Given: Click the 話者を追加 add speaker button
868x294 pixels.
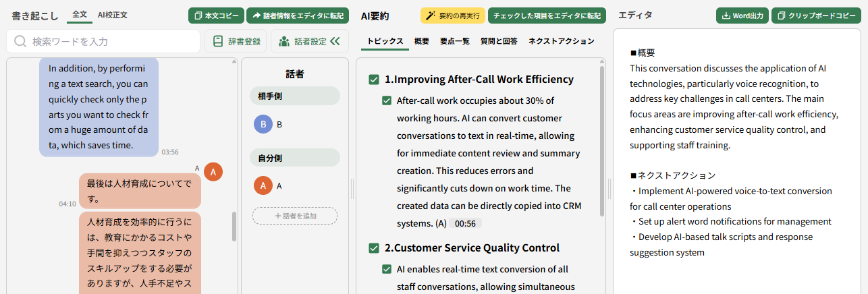Looking at the screenshot, I should click(295, 216).
